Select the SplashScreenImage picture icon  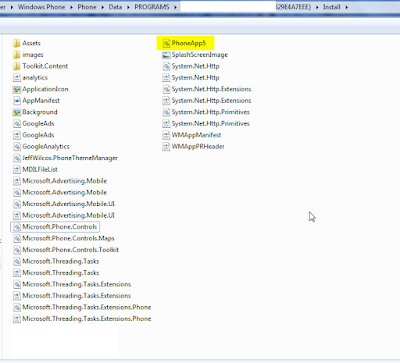point(166,55)
